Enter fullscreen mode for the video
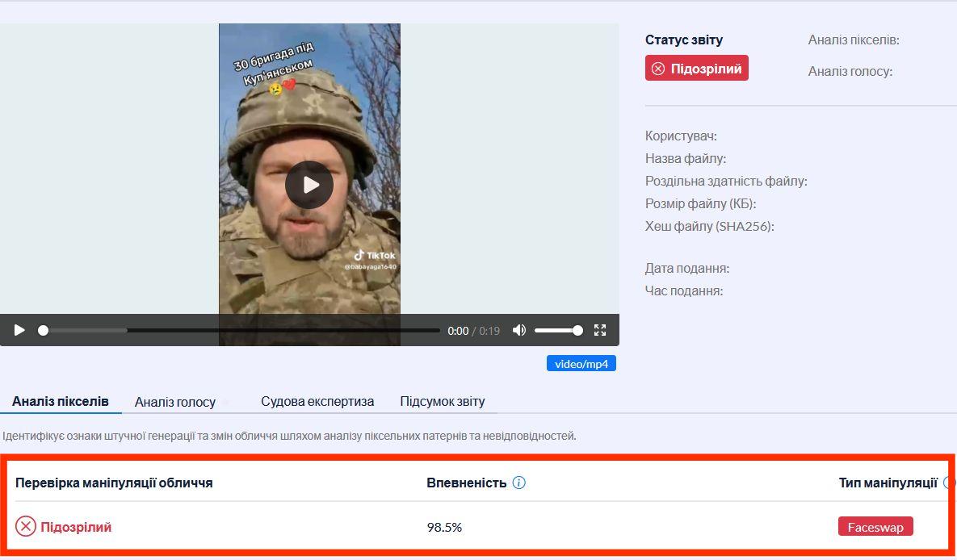Image resolution: width=957 pixels, height=560 pixels. coord(599,330)
